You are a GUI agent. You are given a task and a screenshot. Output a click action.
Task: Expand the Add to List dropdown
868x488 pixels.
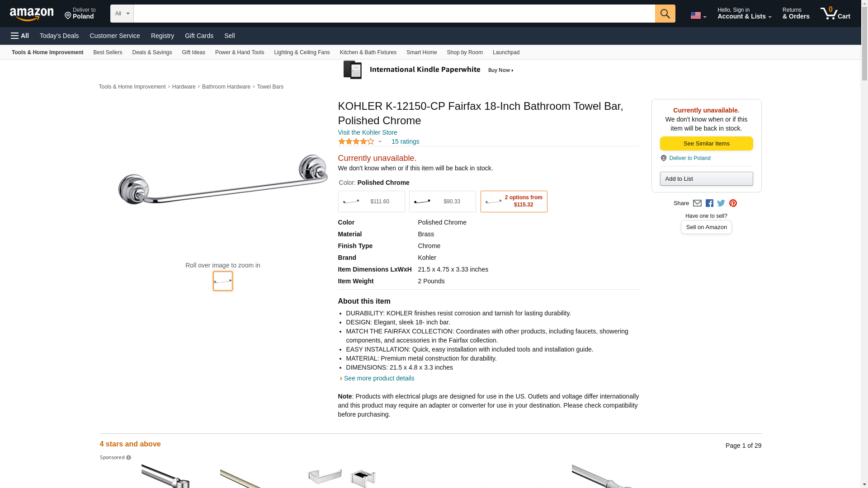[x=706, y=179]
